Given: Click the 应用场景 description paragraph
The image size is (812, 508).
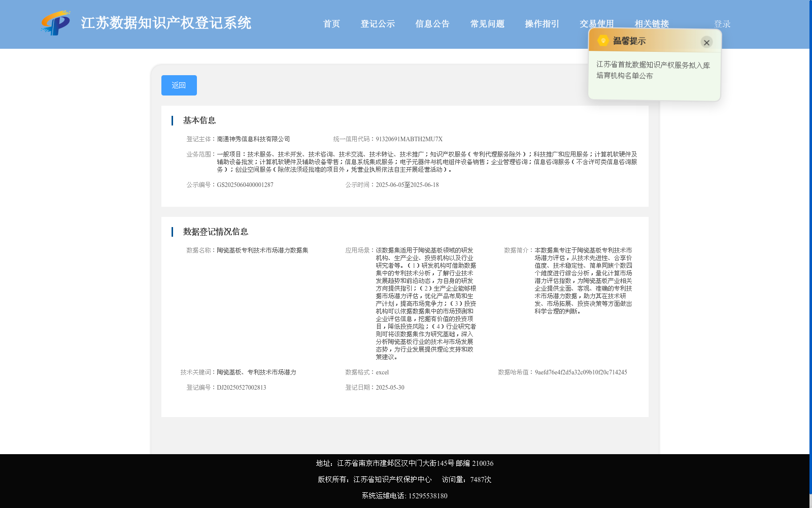Looking at the screenshot, I should coord(426,304).
